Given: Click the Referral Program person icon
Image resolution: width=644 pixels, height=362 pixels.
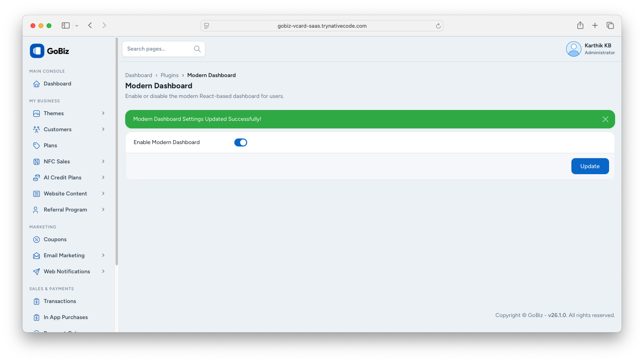Looking at the screenshot, I should (36, 210).
